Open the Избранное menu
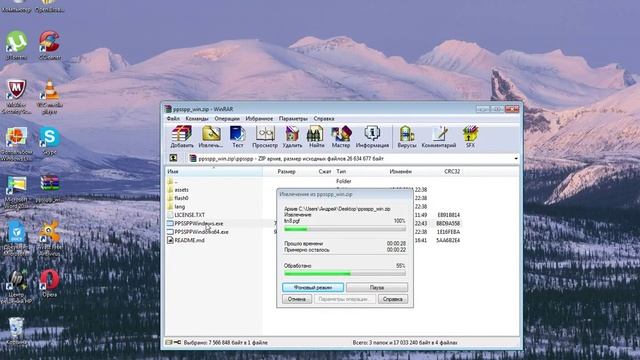Viewport: 640px width, 360px height. 259,118
